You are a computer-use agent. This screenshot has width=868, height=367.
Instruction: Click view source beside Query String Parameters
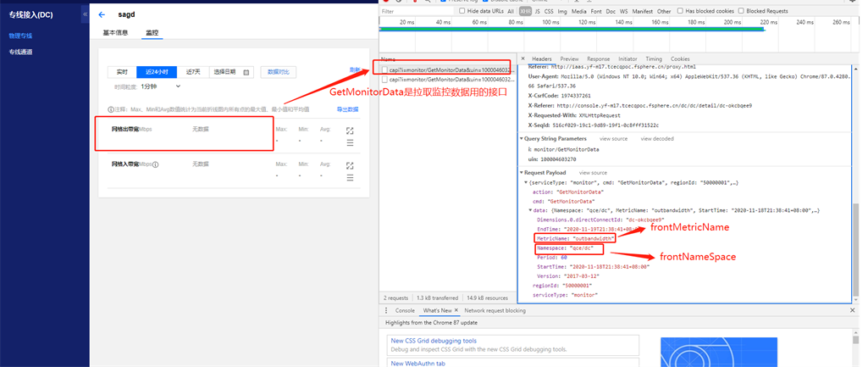[x=613, y=139]
